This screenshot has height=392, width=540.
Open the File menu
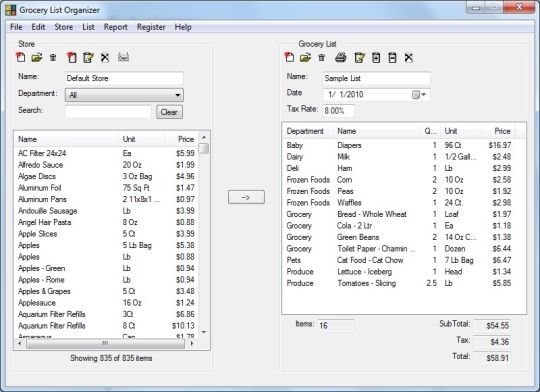(16, 27)
